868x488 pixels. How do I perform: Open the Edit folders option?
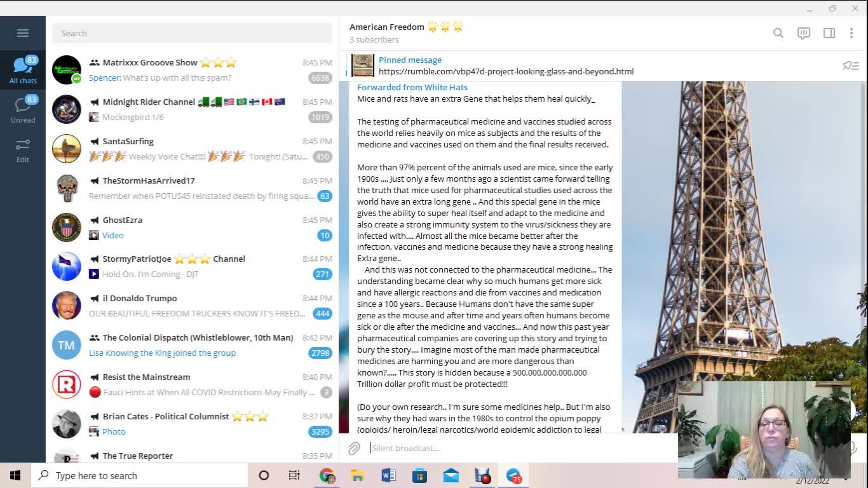coord(23,150)
